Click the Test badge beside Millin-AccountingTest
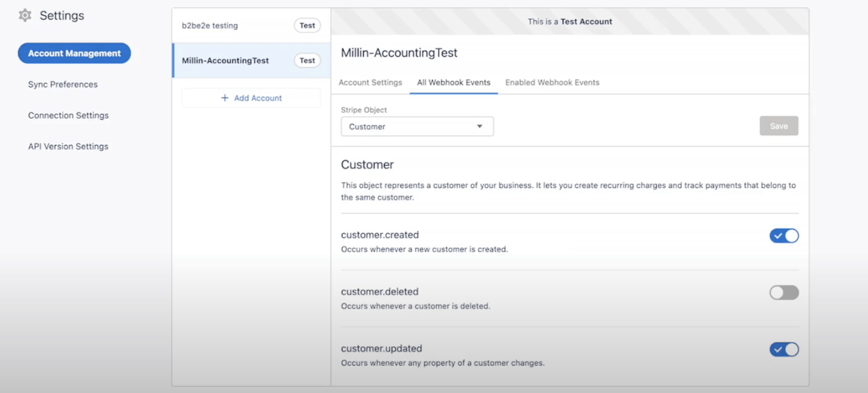The width and height of the screenshot is (868, 393). coord(307,60)
